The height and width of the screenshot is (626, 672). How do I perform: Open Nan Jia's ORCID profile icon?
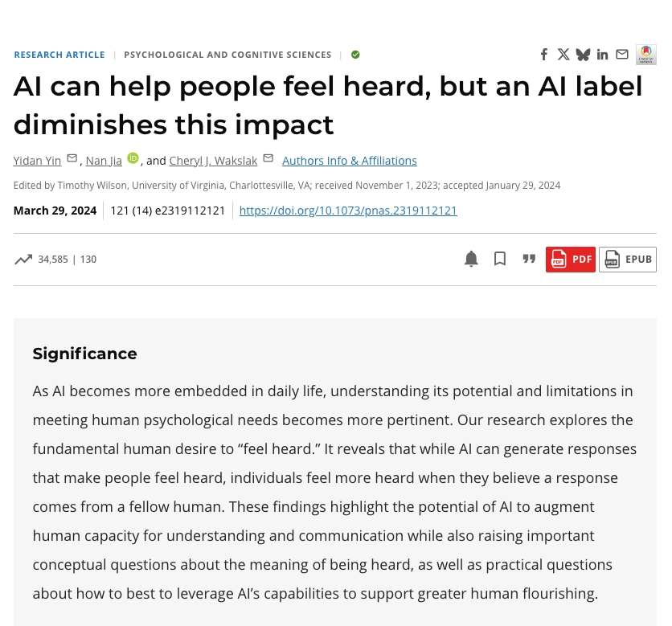133,158
